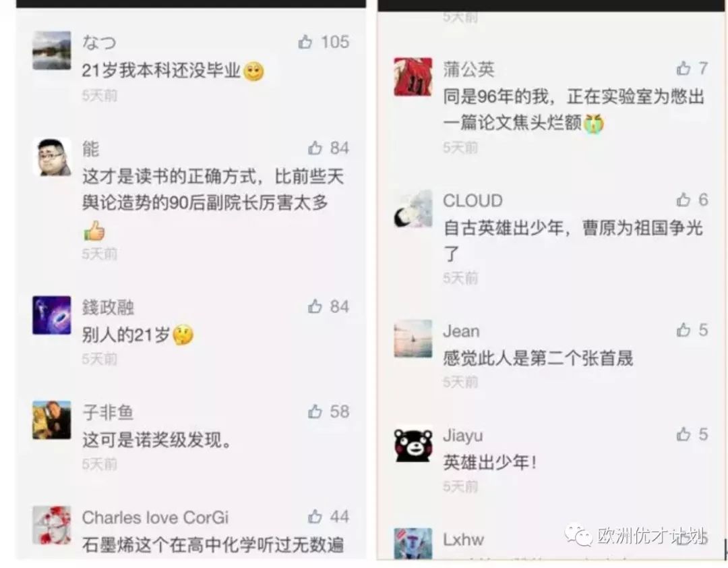
Task: View Jiayu's Kumamon bear avatar
Action: tap(413, 445)
